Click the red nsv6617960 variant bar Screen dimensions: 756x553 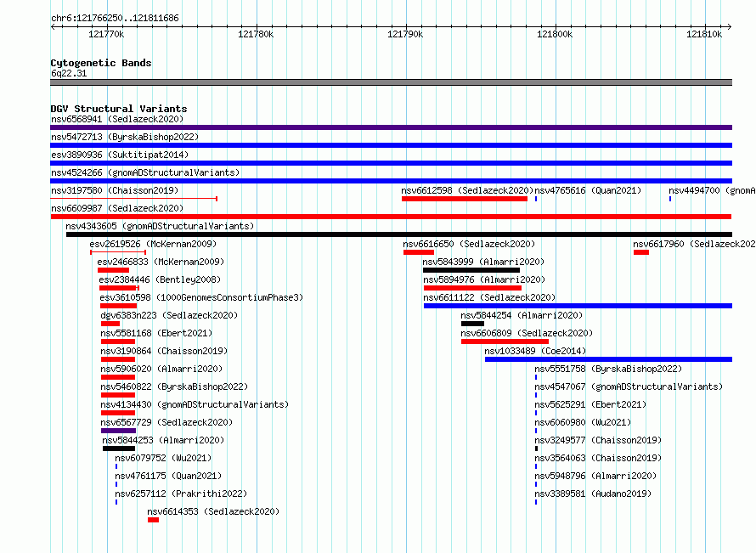[641, 252]
